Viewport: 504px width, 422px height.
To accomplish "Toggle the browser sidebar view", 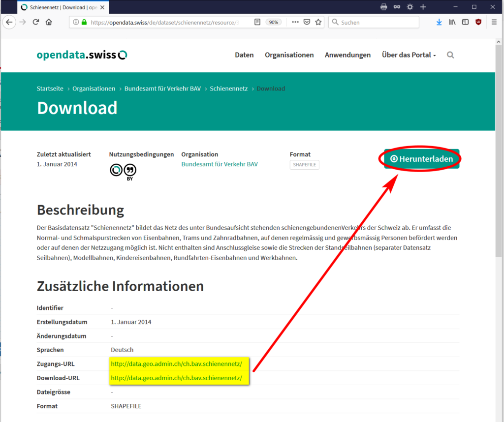I will 465,22.
